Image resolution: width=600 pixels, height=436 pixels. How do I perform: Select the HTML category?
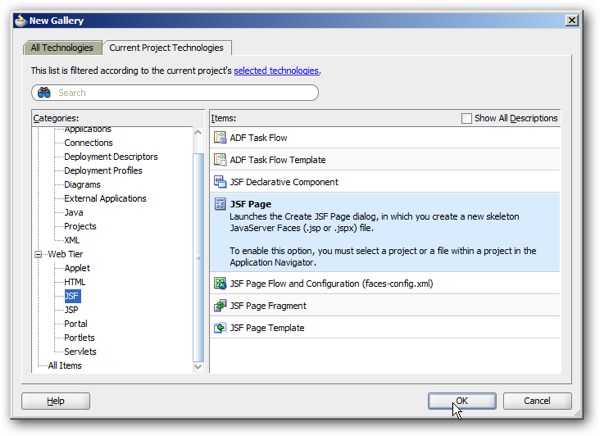[75, 282]
